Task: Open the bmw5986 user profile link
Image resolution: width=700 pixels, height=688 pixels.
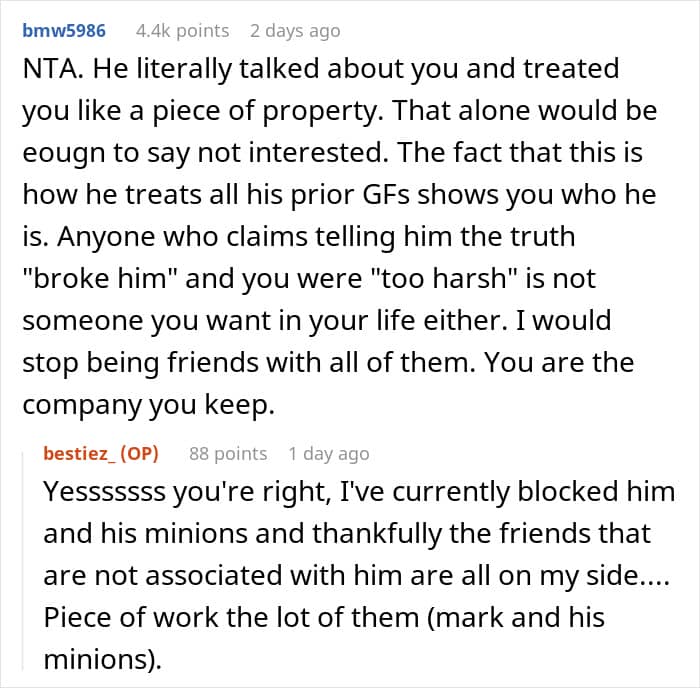Action: click(64, 31)
